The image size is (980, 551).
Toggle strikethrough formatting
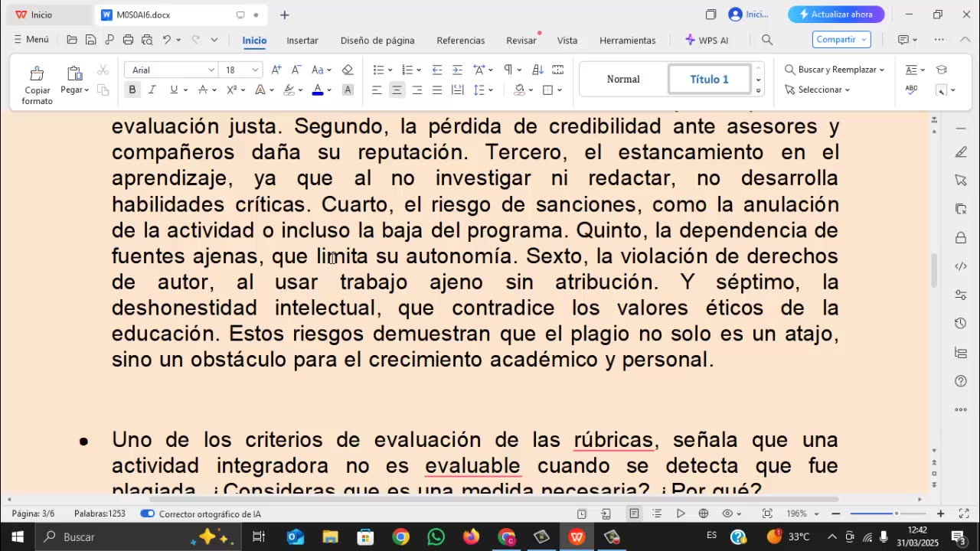203,90
